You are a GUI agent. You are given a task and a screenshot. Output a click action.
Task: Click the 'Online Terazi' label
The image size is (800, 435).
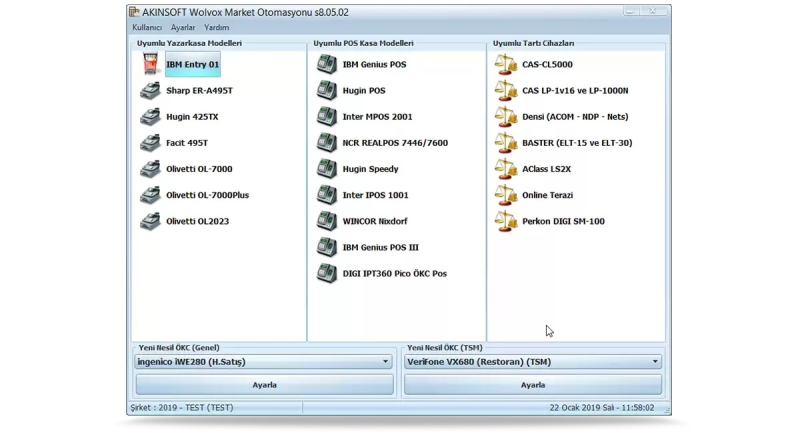[547, 195]
